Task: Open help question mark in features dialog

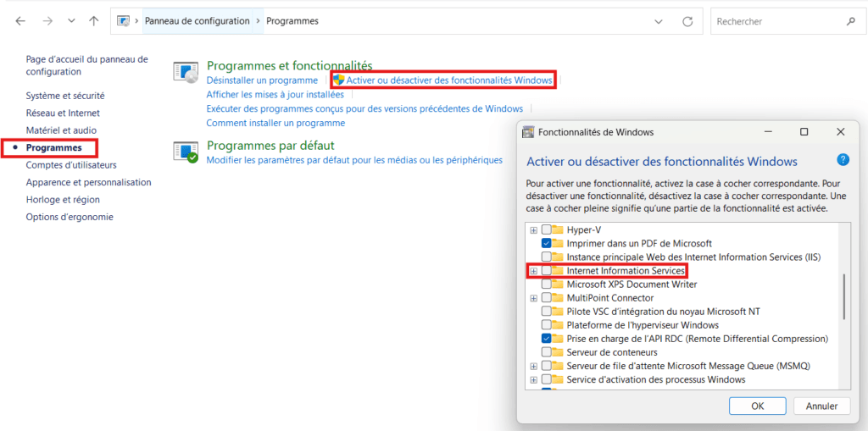Action: pyautogui.click(x=843, y=160)
